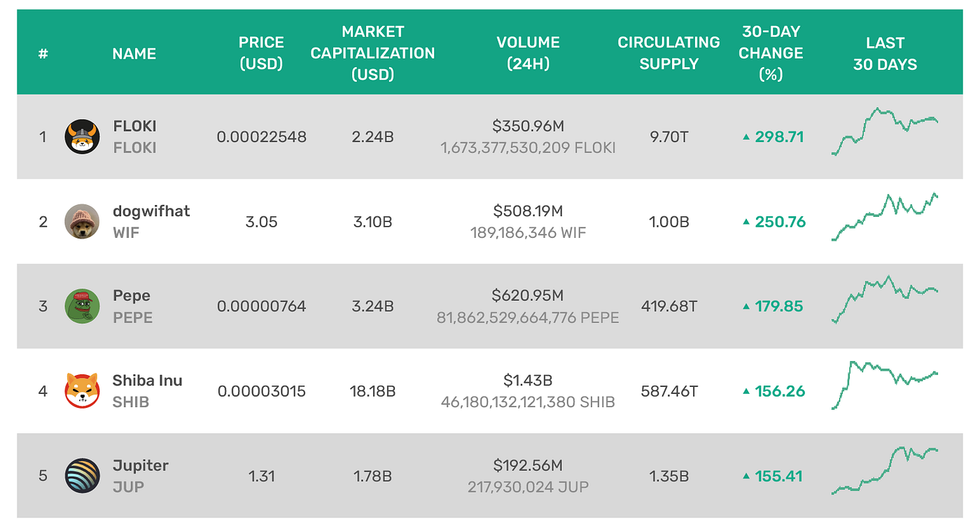Select 46,180,132,121,380 SHIB volume text
The width and height of the screenshot is (980, 531).
coord(528,402)
